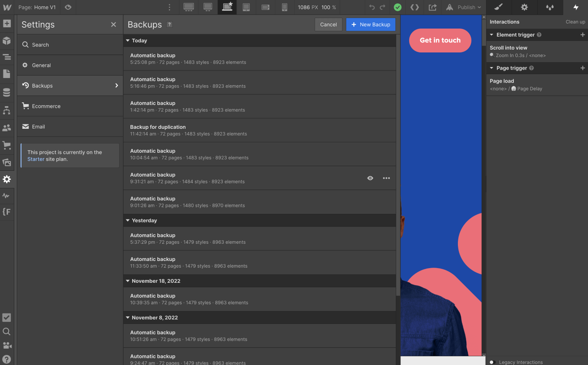Preview the 9:31:21 backup with the eye icon
The width and height of the screenshot is (588, 365).
point(370,178)
